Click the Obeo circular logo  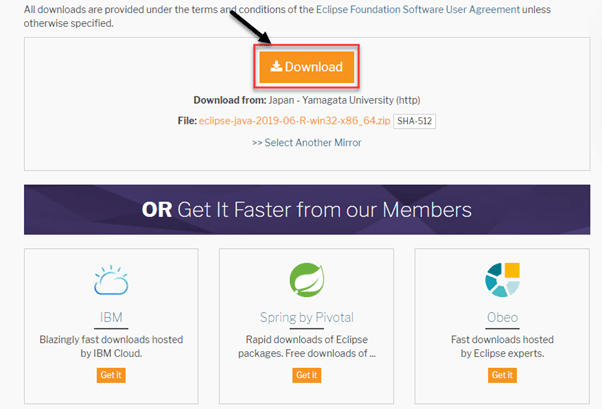[x=502, y=281]
